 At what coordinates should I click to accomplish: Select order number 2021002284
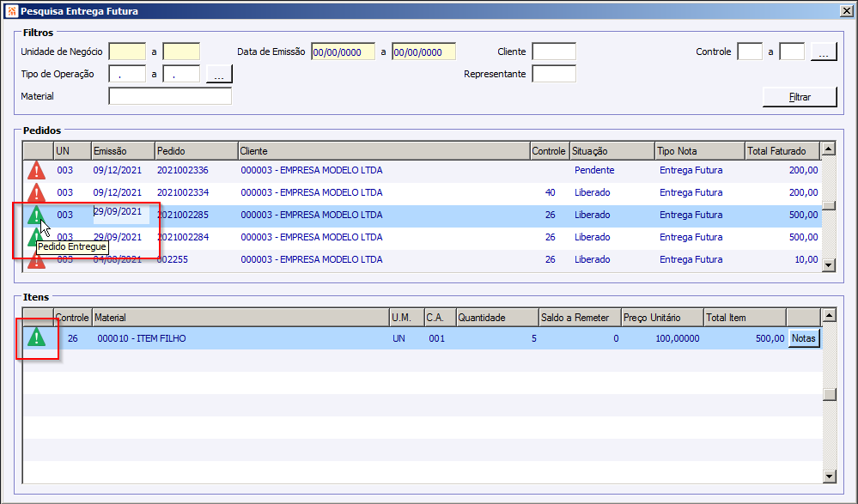[183, 238]
